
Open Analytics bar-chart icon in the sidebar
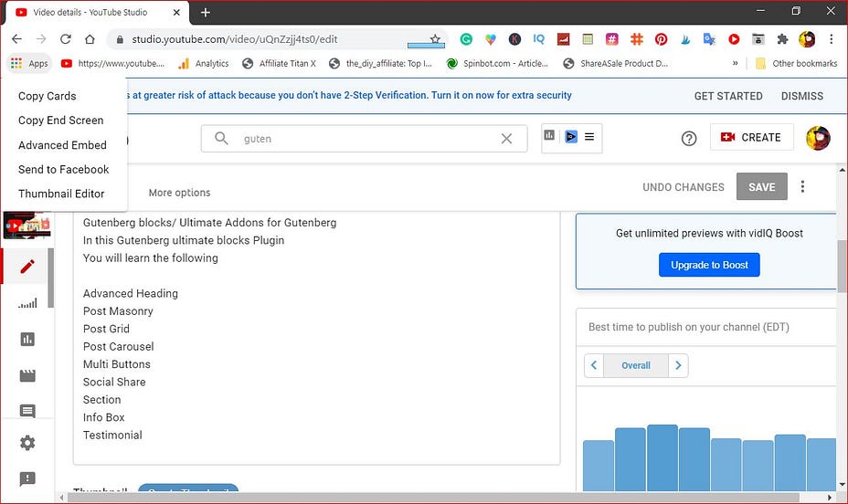27,340
